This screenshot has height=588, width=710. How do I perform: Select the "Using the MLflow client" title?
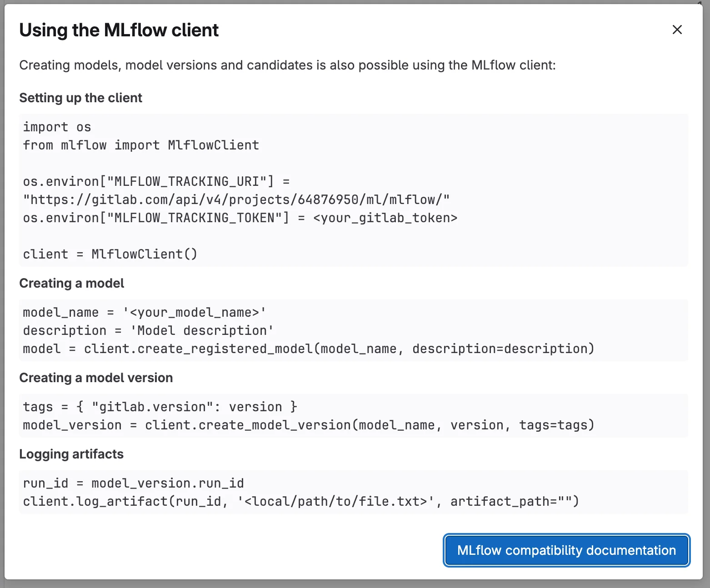click(x=119, y=30)
